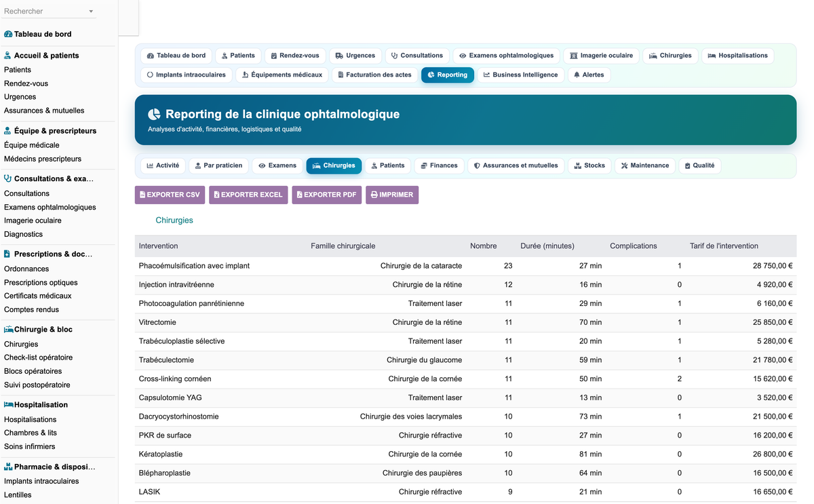Click the stethoscope icon beside Consultations & exa…
The image size is (814, 504).
[8, 179]
